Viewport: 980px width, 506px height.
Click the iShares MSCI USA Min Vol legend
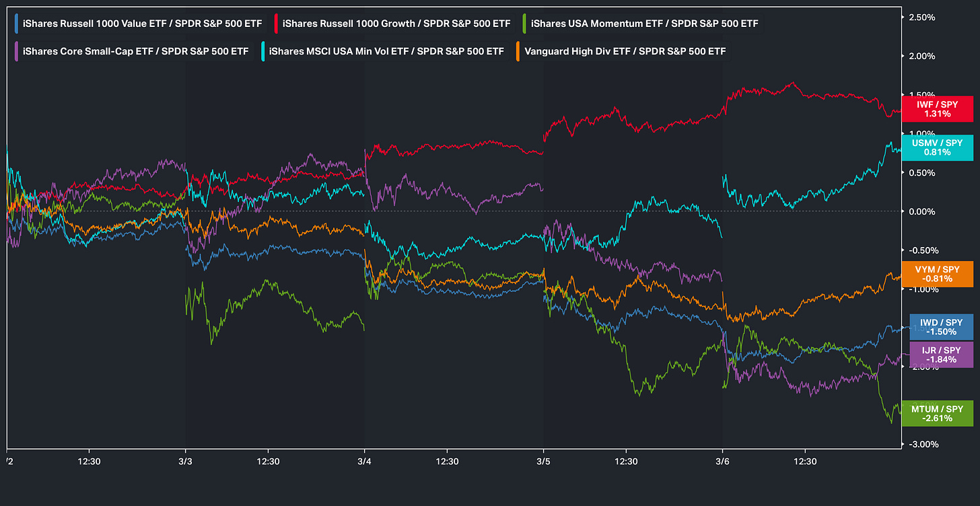[x=385, y=50]
